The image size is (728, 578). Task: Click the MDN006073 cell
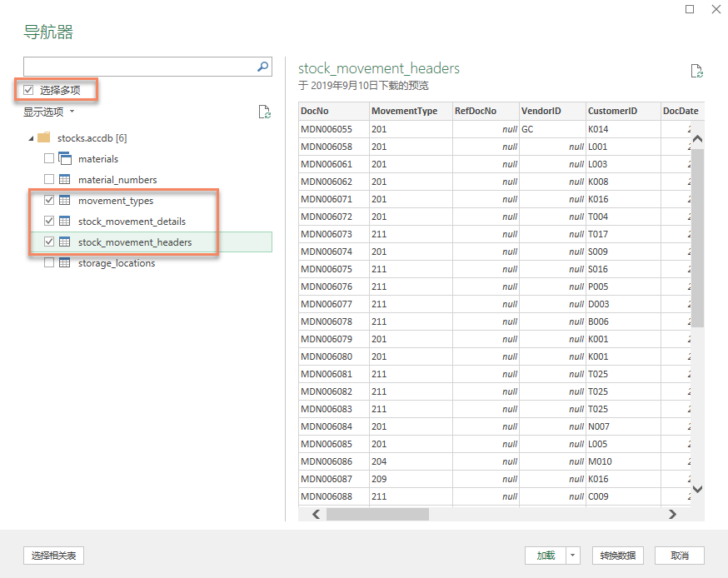click(334, 234)
